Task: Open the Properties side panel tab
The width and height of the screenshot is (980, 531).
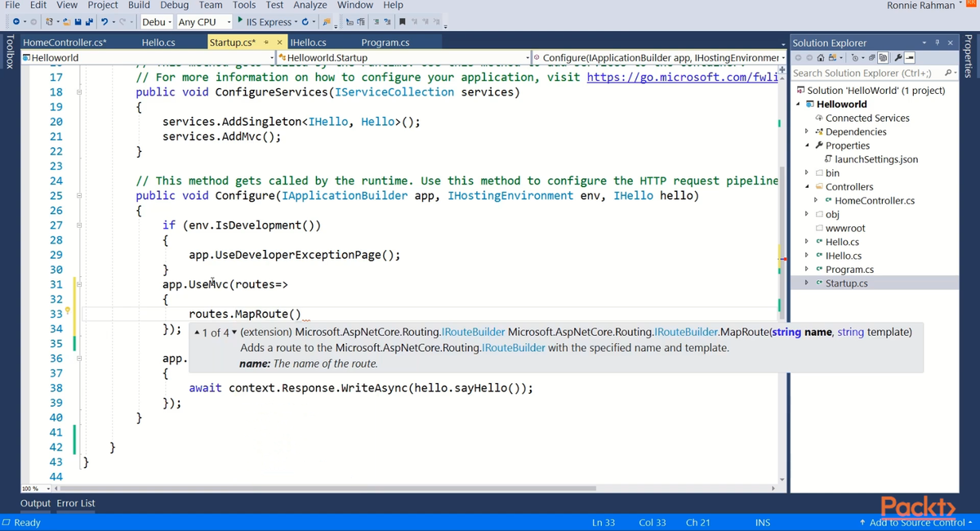Action: (969, 56)
